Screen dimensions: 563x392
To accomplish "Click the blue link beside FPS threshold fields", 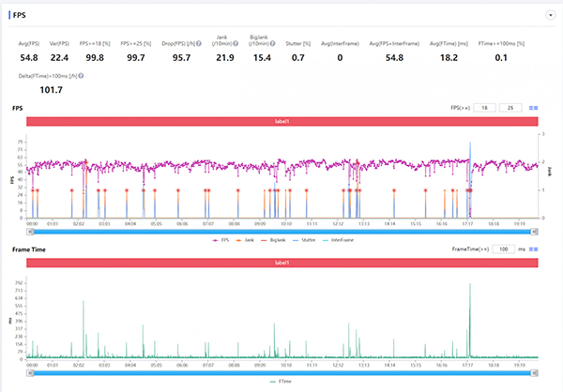I will [x=534, y=108].
